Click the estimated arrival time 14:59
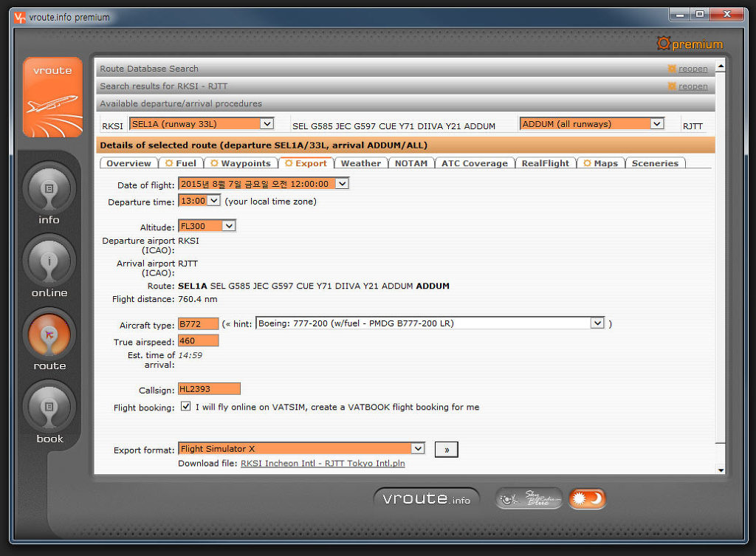The image size is (756, 556). [x=190, y=355]
